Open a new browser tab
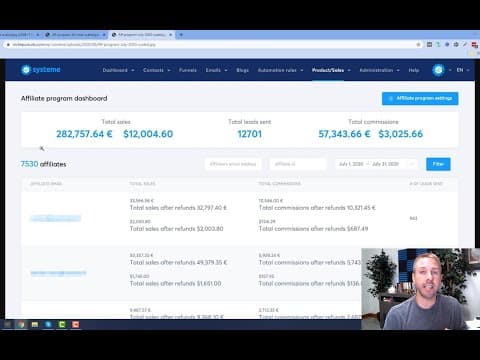The width and height of the screenshot is (480, 360). (x=181, y=35)
